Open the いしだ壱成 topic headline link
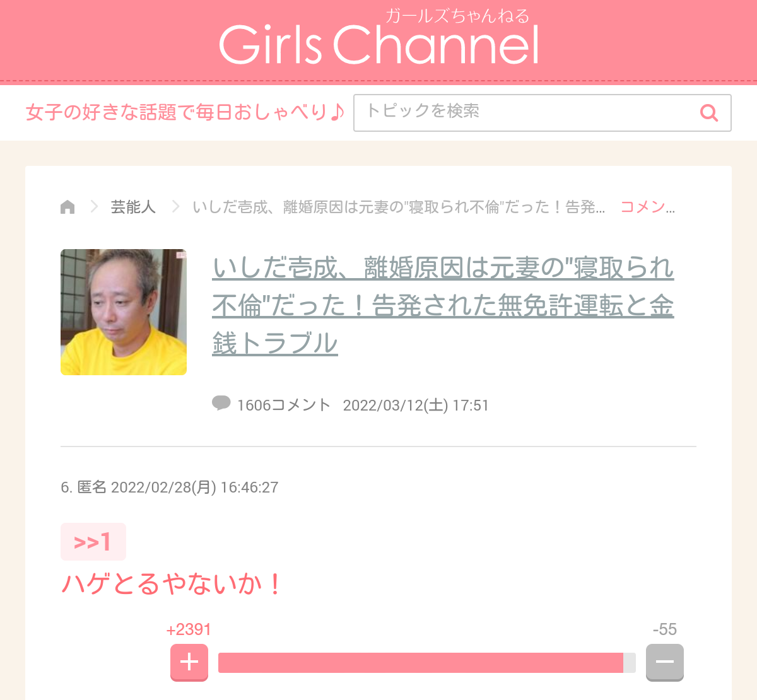757x700 pixels. pos(443,306)
